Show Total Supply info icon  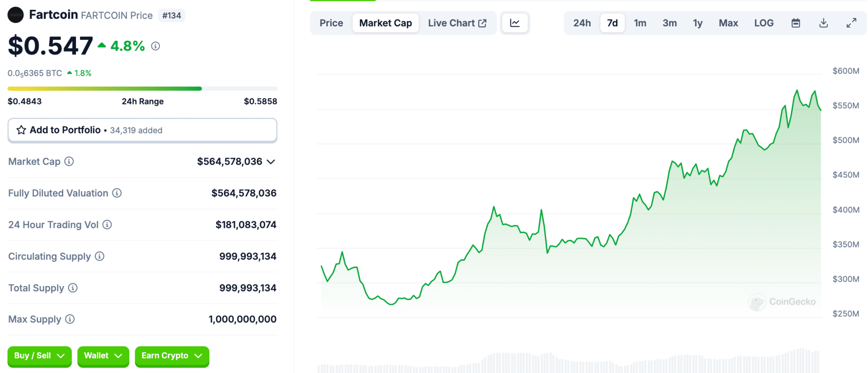[x=73, y=288]
